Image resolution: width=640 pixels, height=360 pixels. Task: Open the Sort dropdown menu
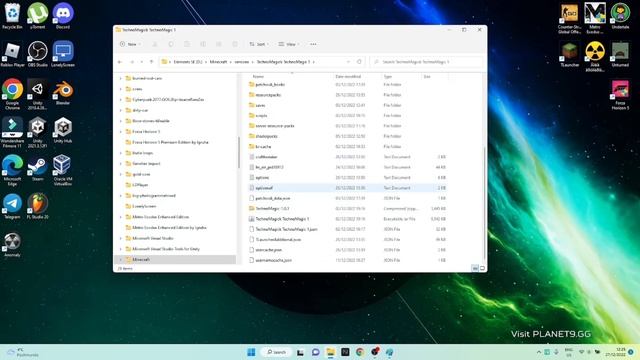pos(259,44)
